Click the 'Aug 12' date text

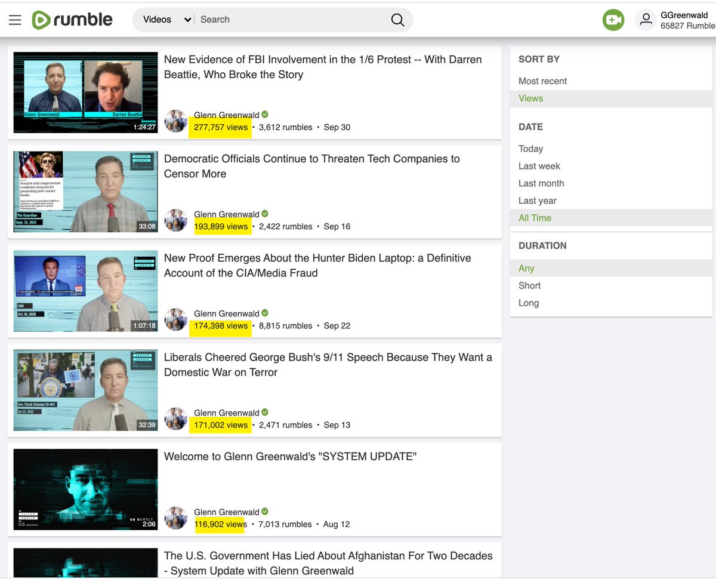click(337, 524)
